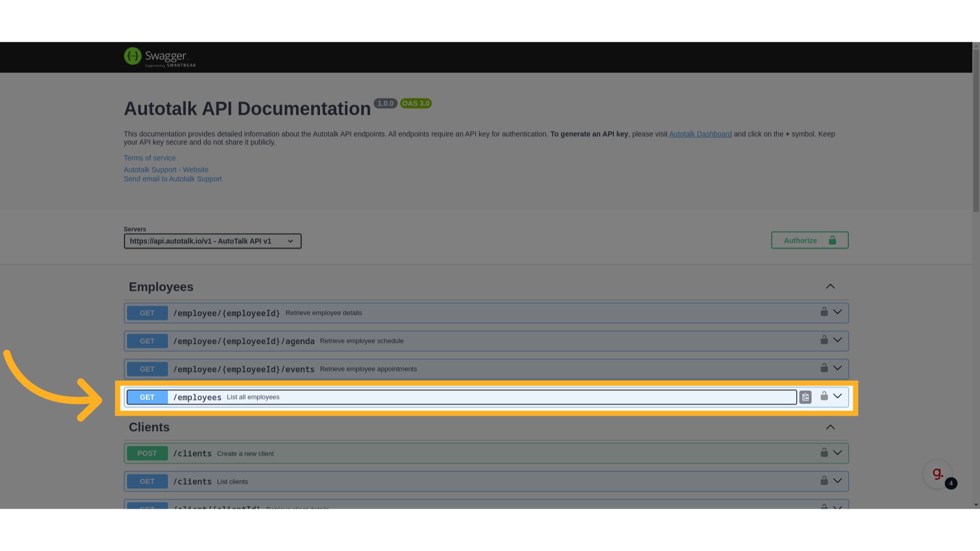
Task: Click lock icon on employee events row
Action: tap(824, 368)
